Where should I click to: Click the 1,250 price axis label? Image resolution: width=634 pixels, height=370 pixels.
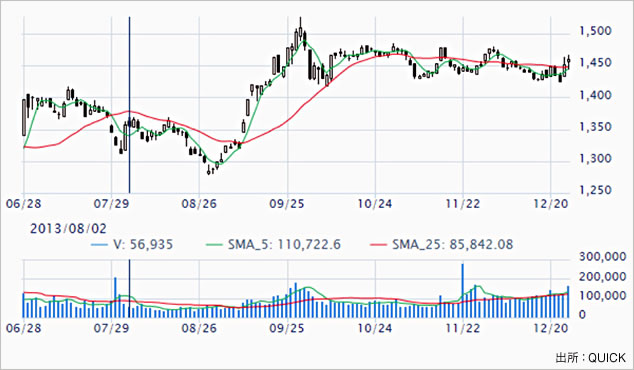(595, 190)
